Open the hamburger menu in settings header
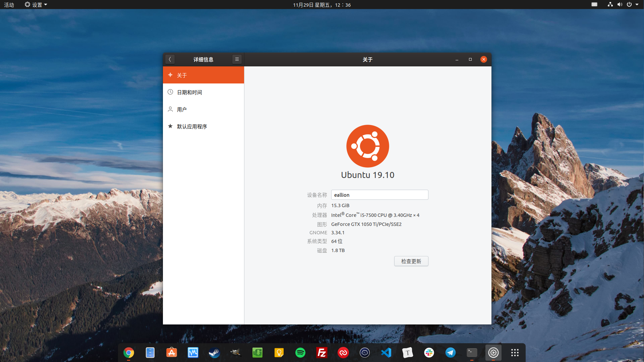Screen dimensions: 644x362 (237, 59)
